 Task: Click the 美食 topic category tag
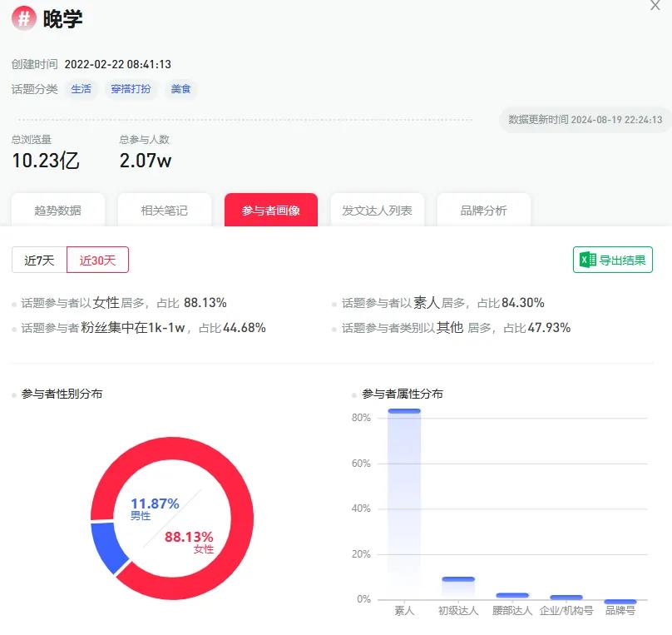tap(182, 89)
